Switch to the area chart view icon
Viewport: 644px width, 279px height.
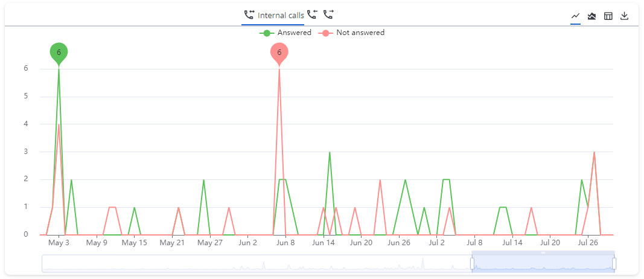tap(592, 16)
